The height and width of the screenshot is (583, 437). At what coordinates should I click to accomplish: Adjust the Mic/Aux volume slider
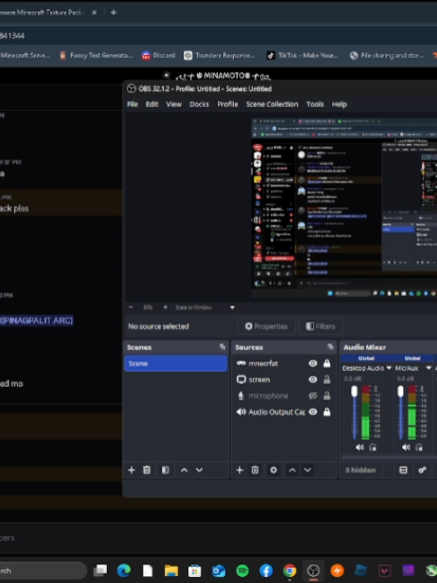401,412
